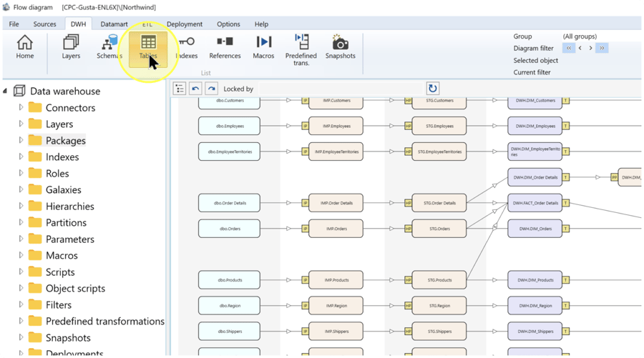Viewport: 644px width, 358px height.
Task: Click the Data warehouse root icon
Action: [19, 91]
